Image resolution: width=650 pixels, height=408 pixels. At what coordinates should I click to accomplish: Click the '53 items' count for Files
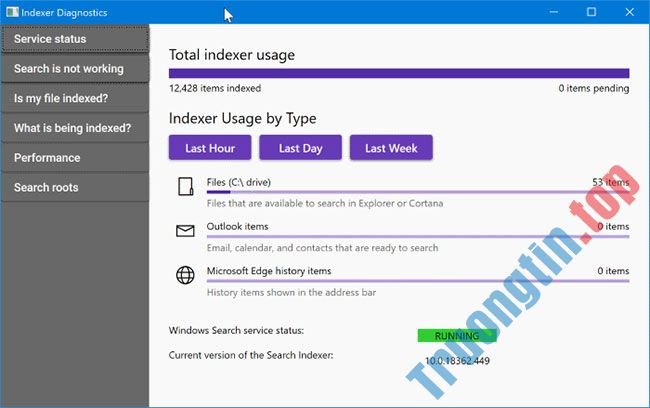point(611,182)
